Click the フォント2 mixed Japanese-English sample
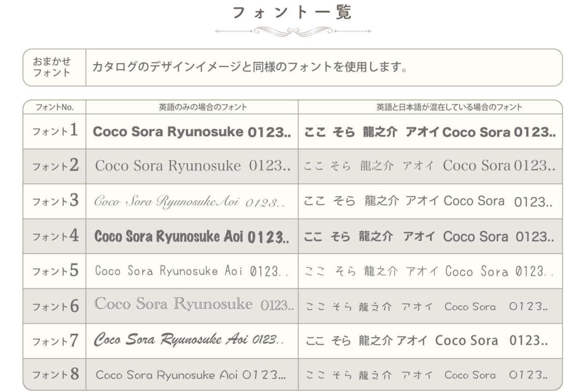This screenshot has height=392, width=585. point(429,166)
